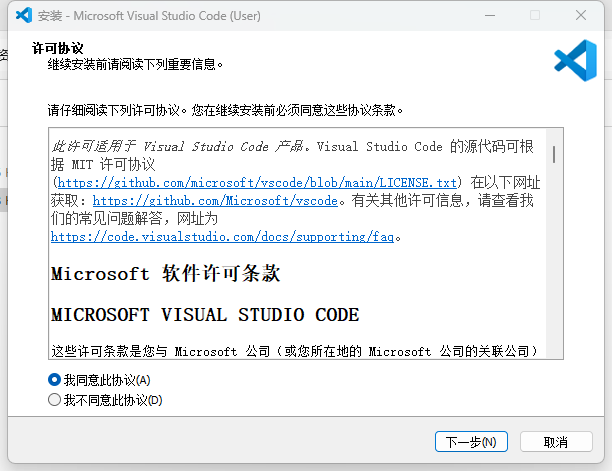The width and height of the screenshot is (612, 471).
Task: Click the "继续安装前请阅读下列重要信息" subtitle
Action: pos(135,64)
